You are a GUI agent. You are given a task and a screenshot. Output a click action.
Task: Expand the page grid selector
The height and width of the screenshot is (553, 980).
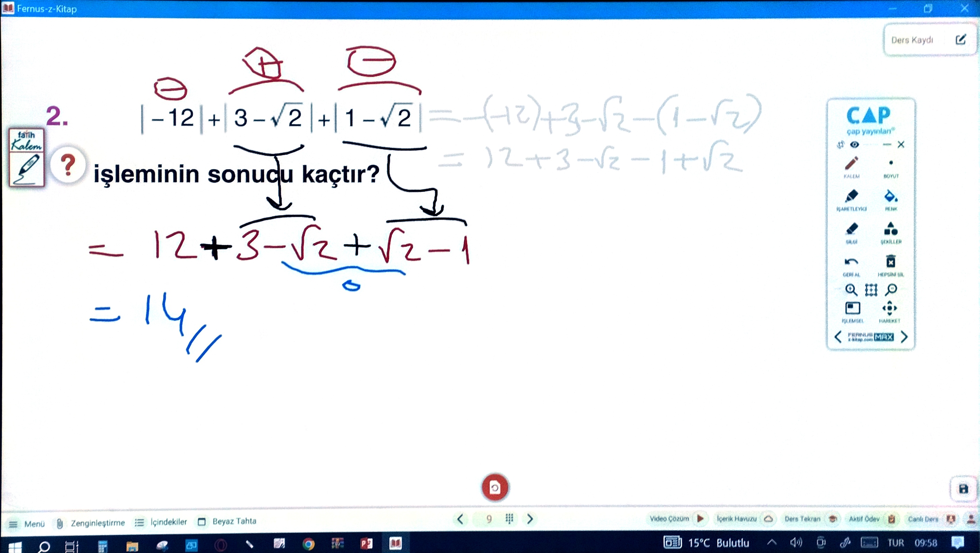pos(509,519)
